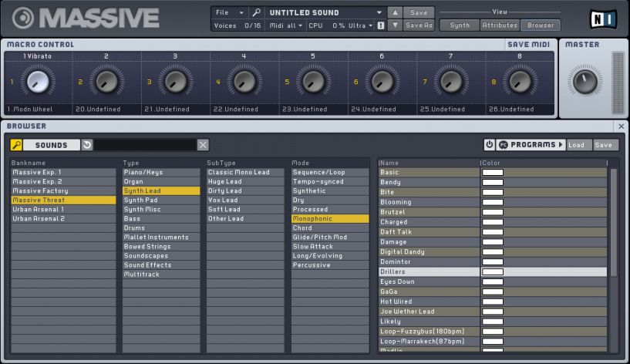630x364 pixels.
Task: Select Percussive mode
Action: pos(330,265)
